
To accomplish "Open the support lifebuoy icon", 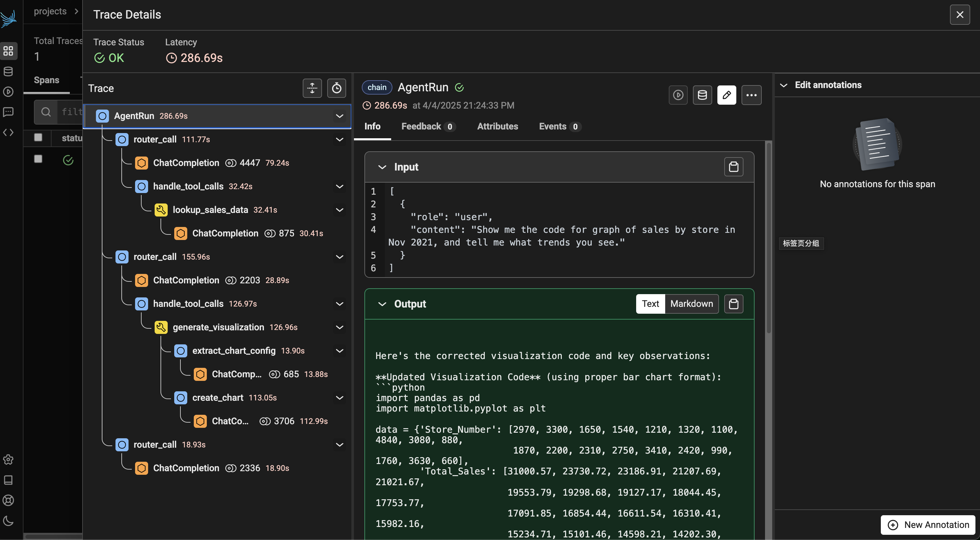I will coord(8,500).
